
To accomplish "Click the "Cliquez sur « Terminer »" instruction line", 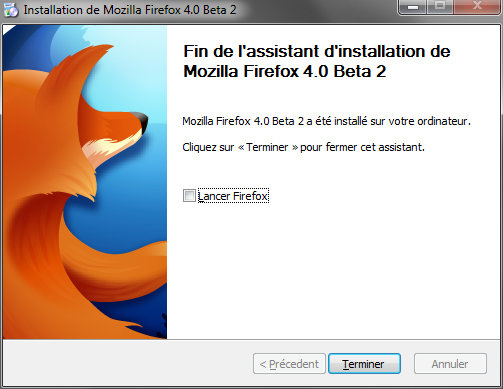I will coord(303,147).
